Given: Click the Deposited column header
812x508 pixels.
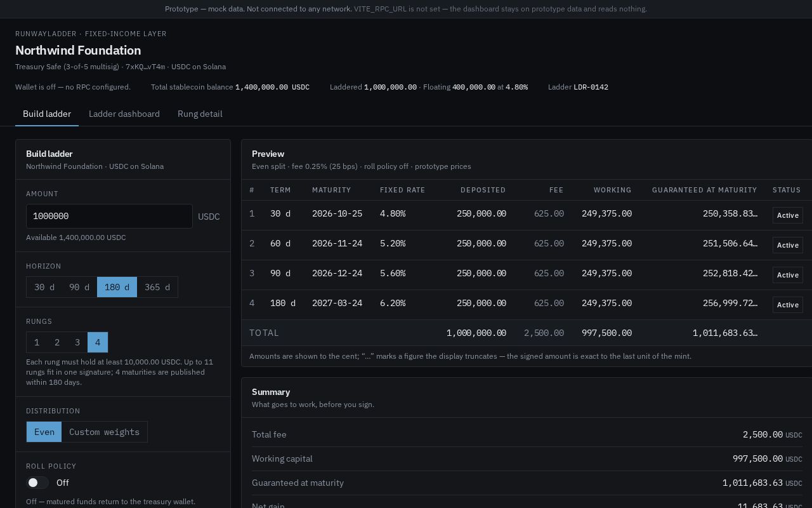Looking at the screenshot, I should coord(483,190).
